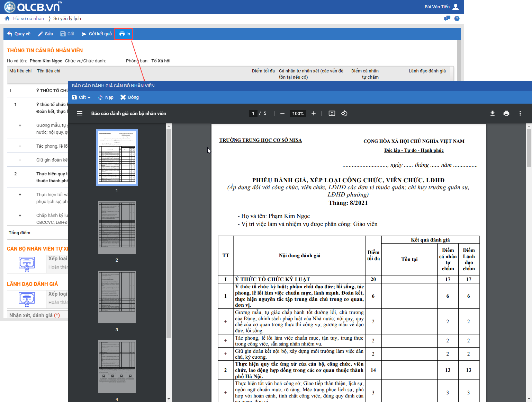Close report with Đóng button
532x402 pixels.
[x=129, y=97]
